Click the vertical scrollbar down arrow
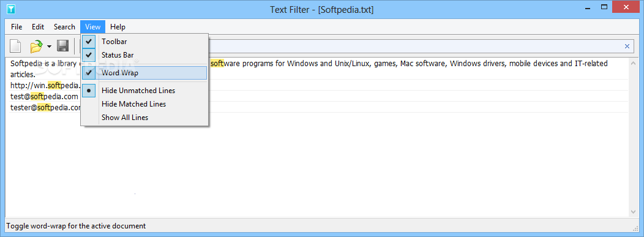The image size is (644, 237). point(634,211)
